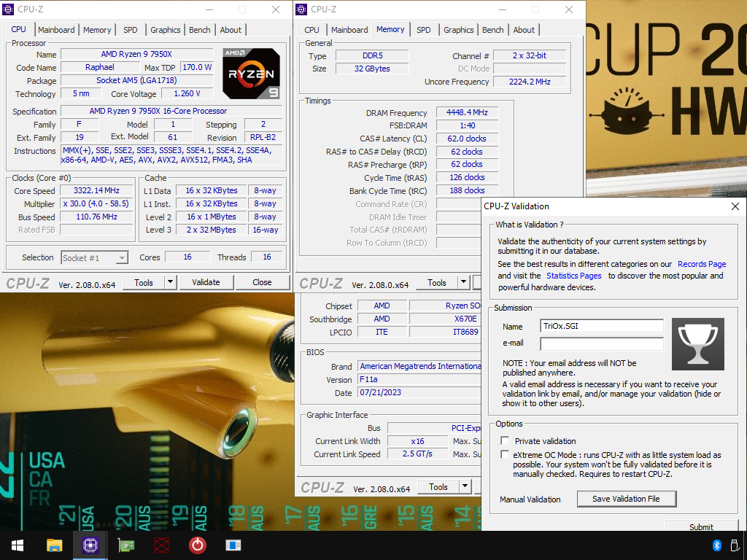Image resolution: width=747 pixels, height=560 pixels.
Task: Expand Tools dropdown arrow in Mainboard window
Action: (465, 486)
